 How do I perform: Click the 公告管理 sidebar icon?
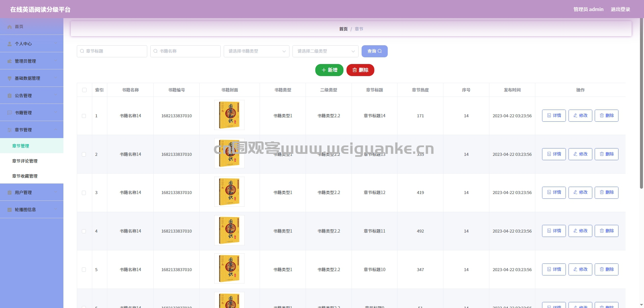[x=10, y=96]
